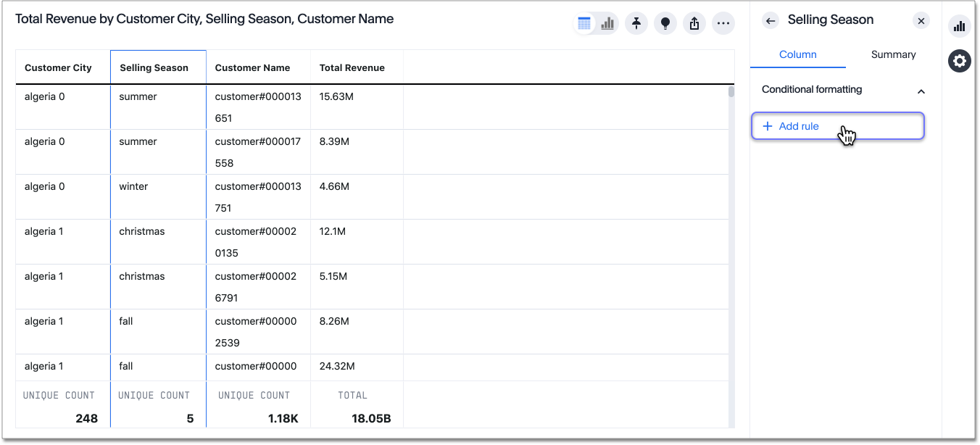Screen dimensions: 980x445
Task: Go back using the arrow in the Selling Season panel
Action: 771,20
